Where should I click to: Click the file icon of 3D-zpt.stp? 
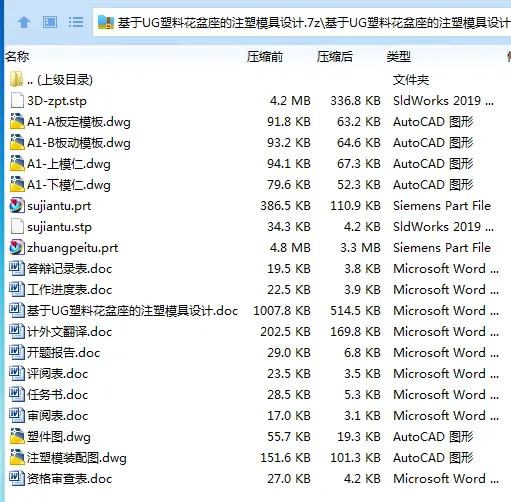coord(17,101)
